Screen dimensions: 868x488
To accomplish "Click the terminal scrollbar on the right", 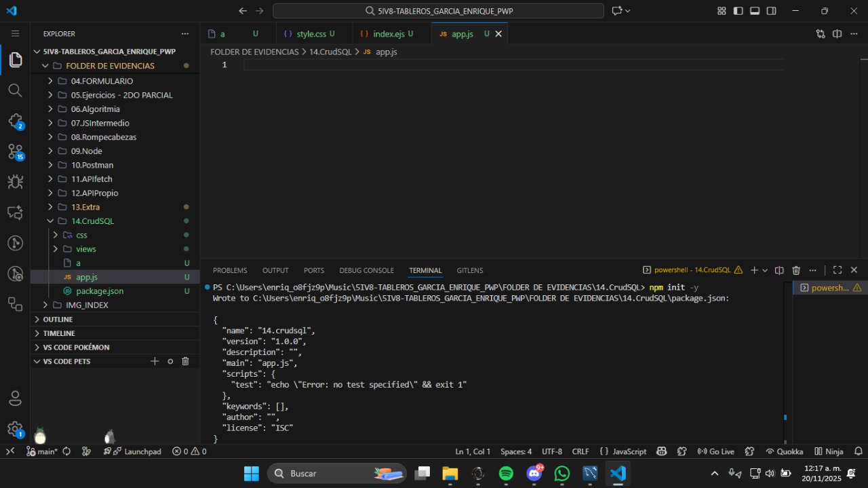I will 785,417.
